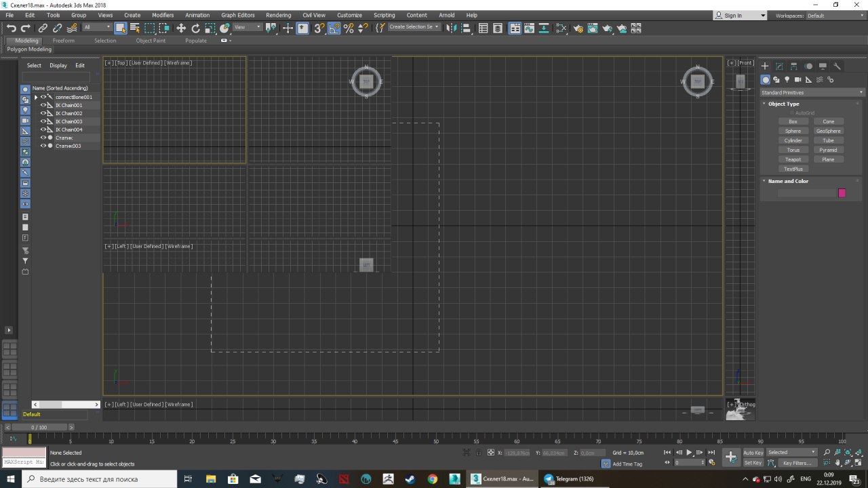Open the reference coordinate View dropdown
868x488 pixels.
[248, 27]
